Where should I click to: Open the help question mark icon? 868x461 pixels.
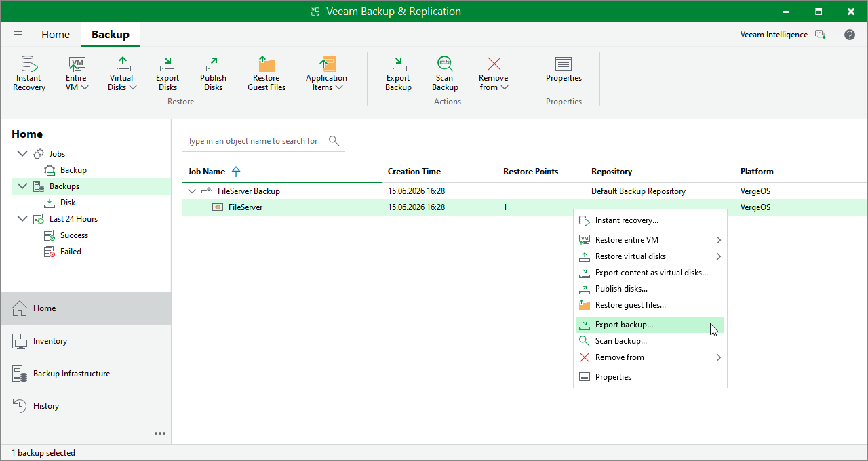[x=850, y=35]
